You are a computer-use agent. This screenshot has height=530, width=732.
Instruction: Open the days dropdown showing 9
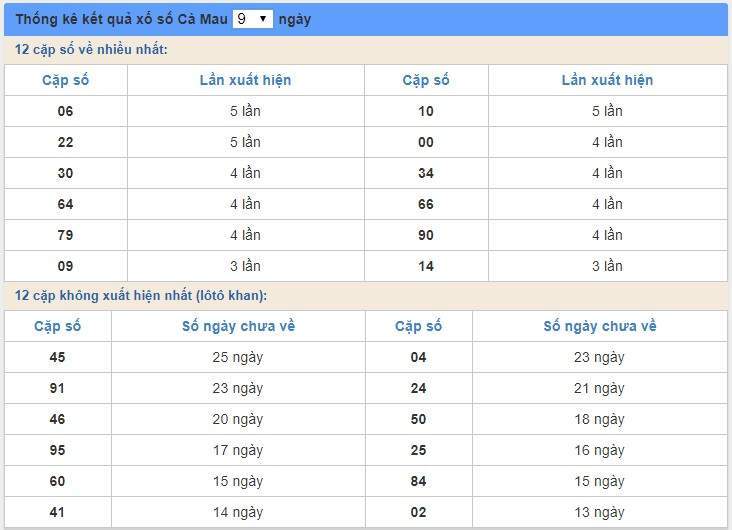click(252, 19)
